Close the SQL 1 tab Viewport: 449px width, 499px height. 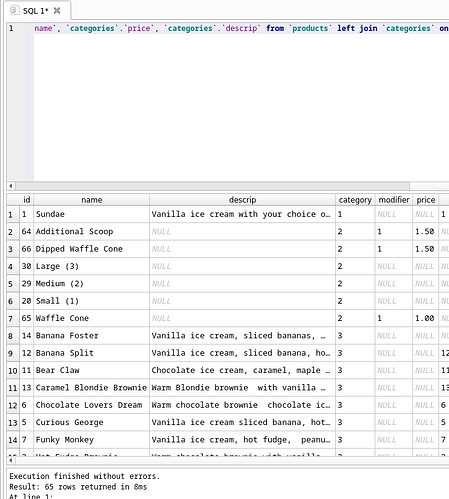(x=57, y=11)
